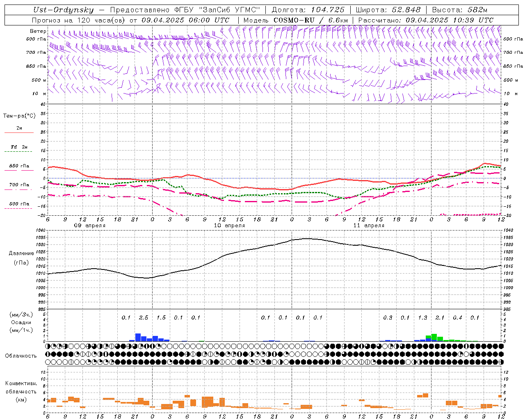Click the '11 апреля' date label

point(369,226)
